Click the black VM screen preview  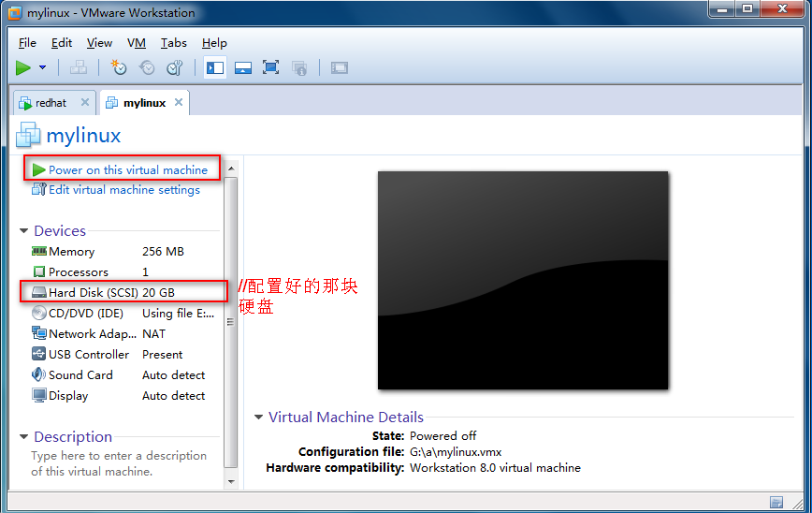(x=523, y=280)
